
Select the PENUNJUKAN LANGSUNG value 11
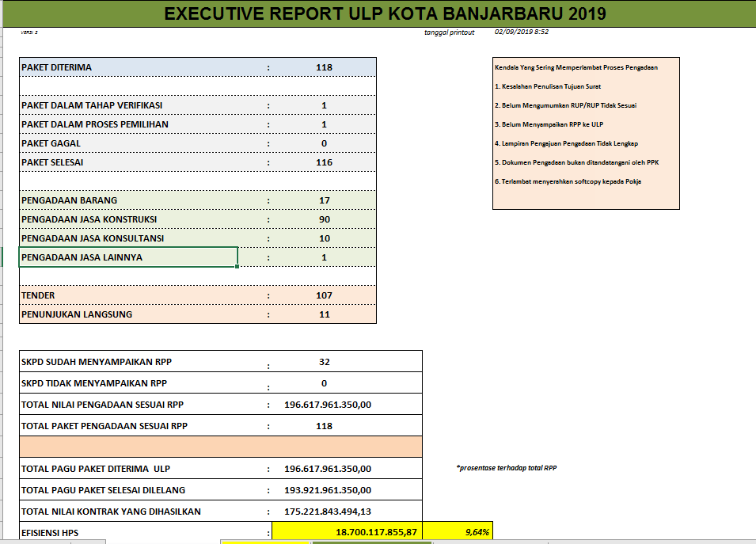tap(324, 314)
